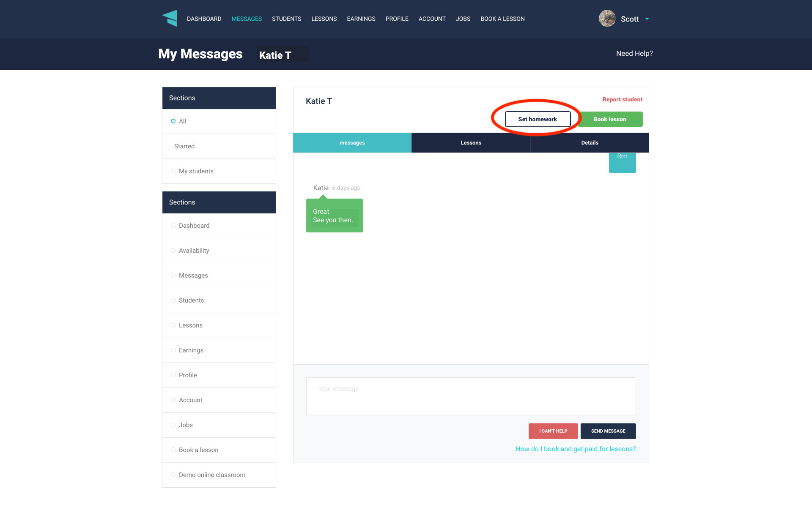812x510 pixels.
Task: Click the Report student link
Action: click(622, 99)
